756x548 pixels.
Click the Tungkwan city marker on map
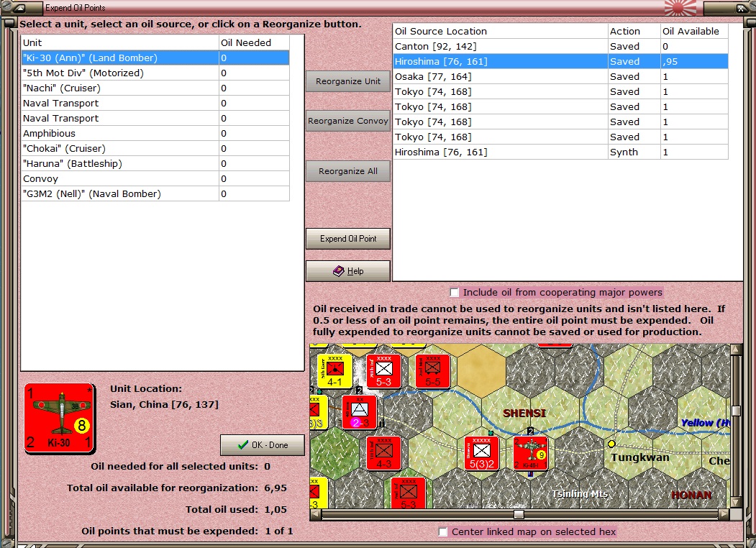pos(611,444)
